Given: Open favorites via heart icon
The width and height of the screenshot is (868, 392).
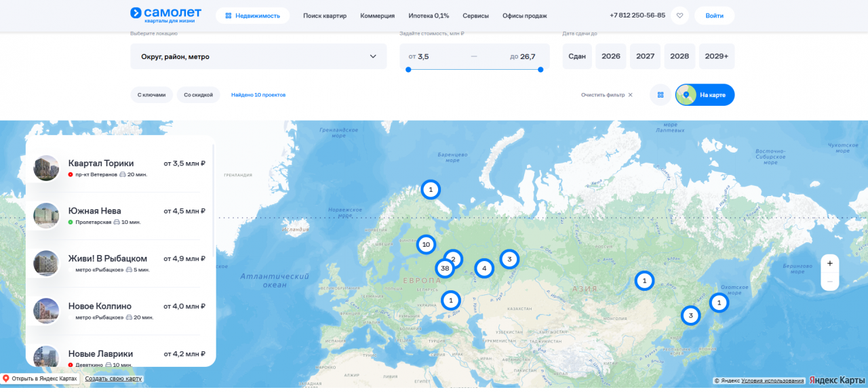Looking at the screenshot, I should [679, 16].
